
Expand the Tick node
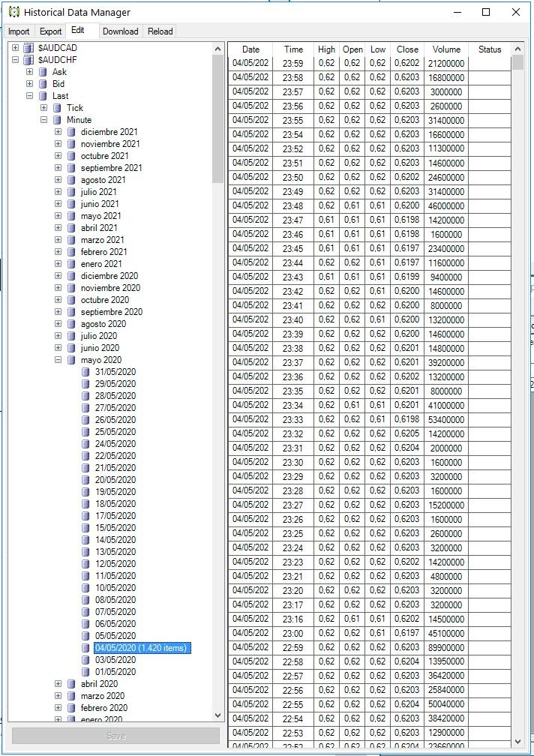coord(43,107)
